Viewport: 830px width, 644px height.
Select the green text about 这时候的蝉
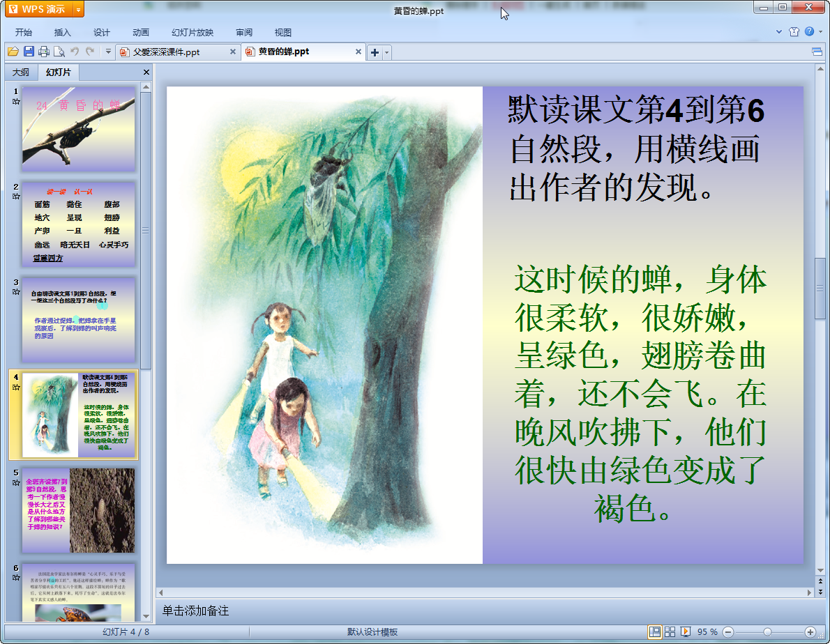point(640,394)
